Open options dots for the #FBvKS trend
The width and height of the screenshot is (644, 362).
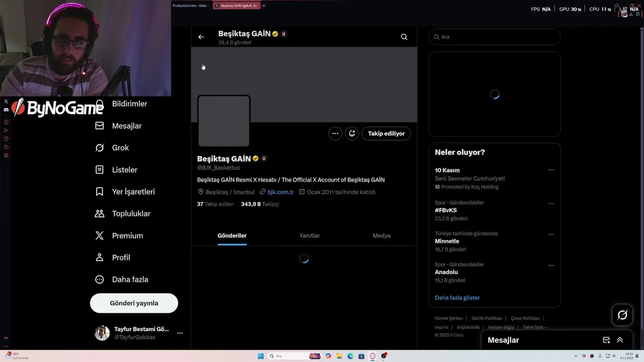click(x=551, y=204)
